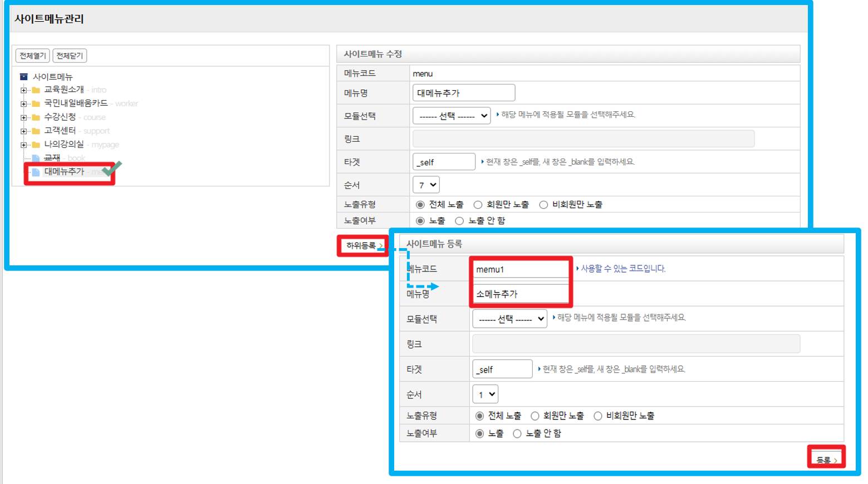Open 모듈선택 dropdown in the edit form
The width and height of the screenshot is (868, 484).
point(451,116)
